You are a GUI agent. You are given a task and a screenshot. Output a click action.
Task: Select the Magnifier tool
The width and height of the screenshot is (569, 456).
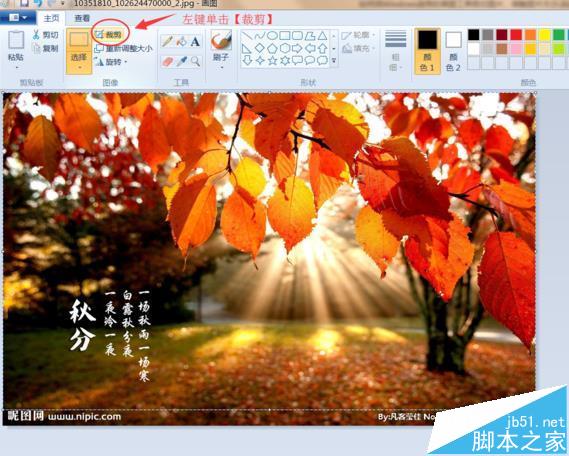195,61
